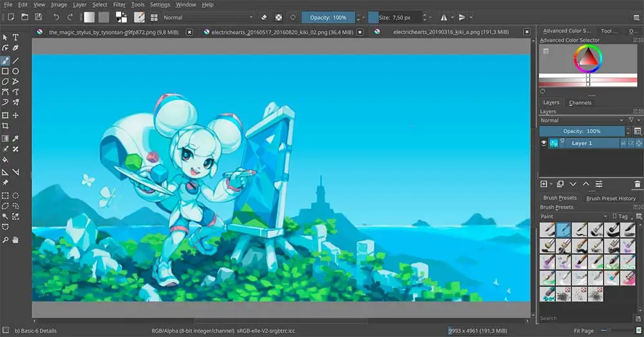Click horizontal mirror tool icon
Viewport: 644px width, 337px height.
pyautogui.click(x=444, y=17)
